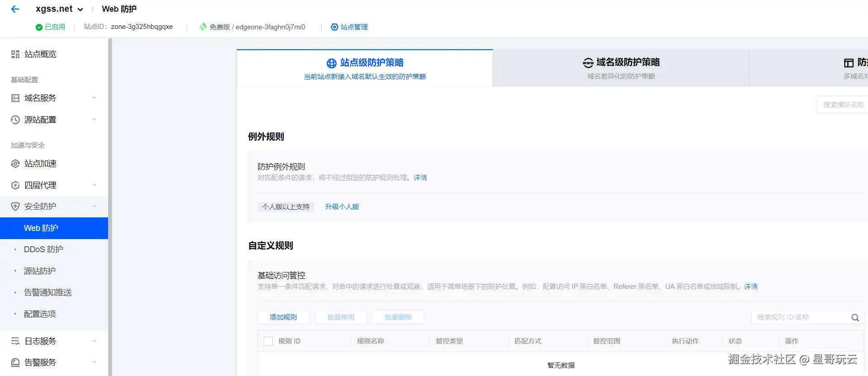
Task: Click the 源站配置 clock icon
Action: click(x=15, y=120)
